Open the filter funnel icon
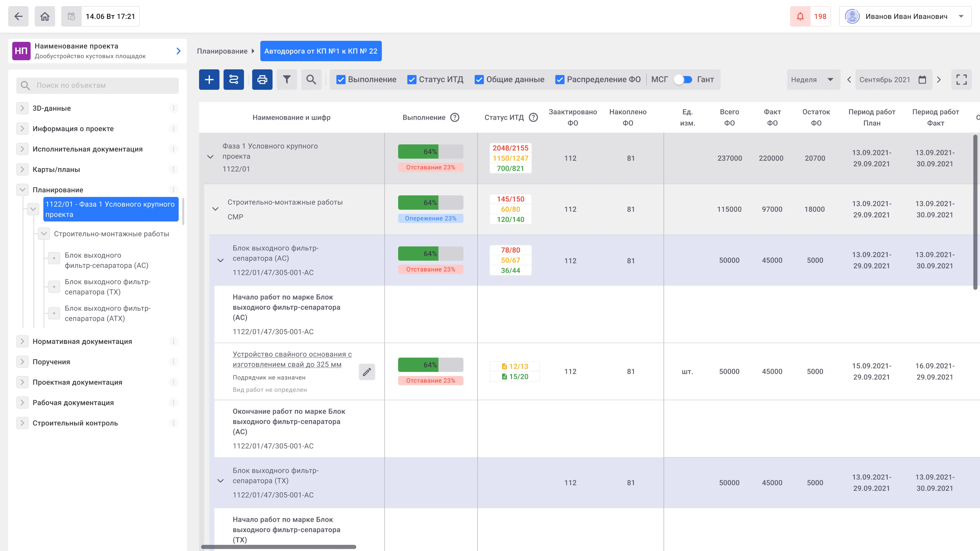 coord(286,79)
